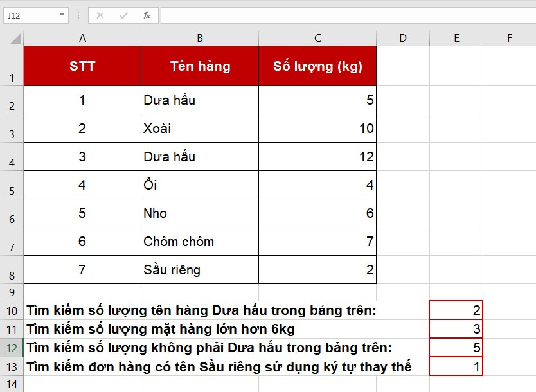Select quantity cell with value 10
This screenshot has width=536, height=392.
coord(317,129)
